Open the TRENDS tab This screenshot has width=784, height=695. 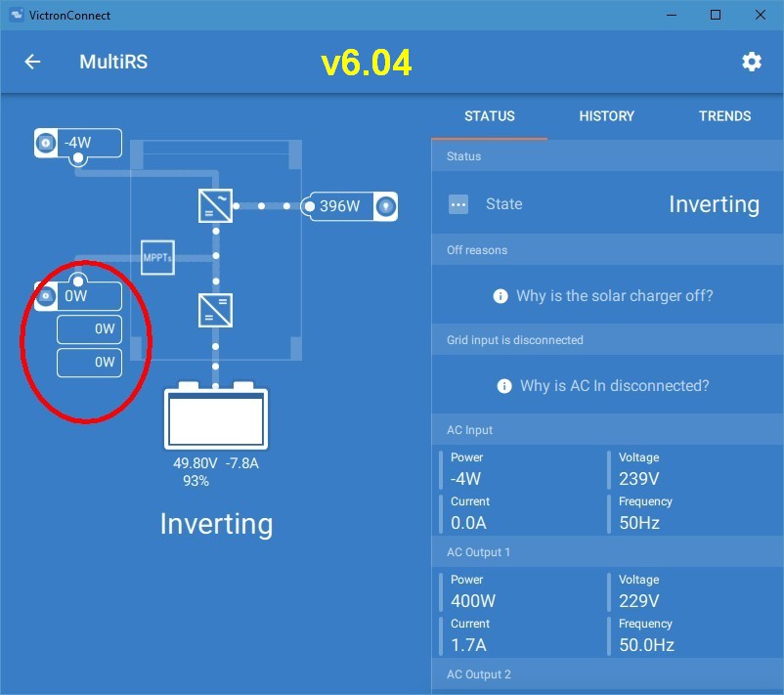coord(724,116)
